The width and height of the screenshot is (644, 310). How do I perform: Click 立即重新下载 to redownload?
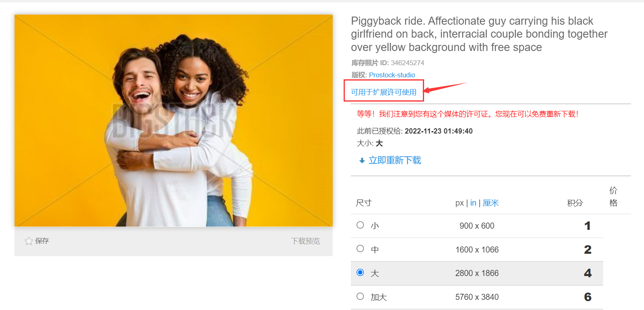click(x=395, y=161)
